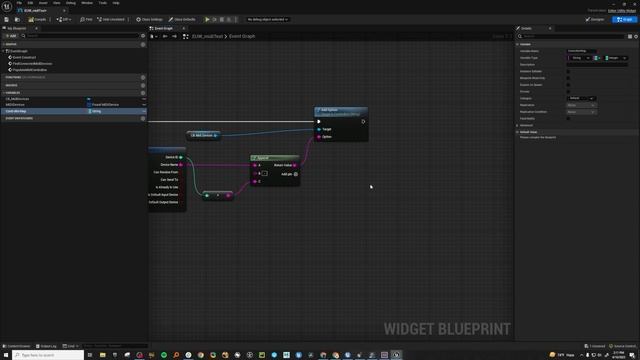Toggle Expose on Spawn checkbox

pos(568,85)
